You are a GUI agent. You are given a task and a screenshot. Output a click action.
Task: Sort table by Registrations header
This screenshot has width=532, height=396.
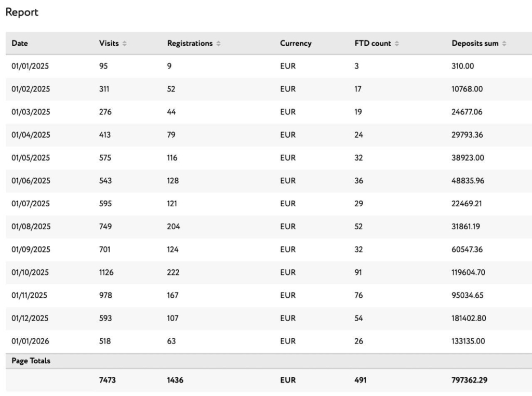pyautogui.click(x=190, y=44)
